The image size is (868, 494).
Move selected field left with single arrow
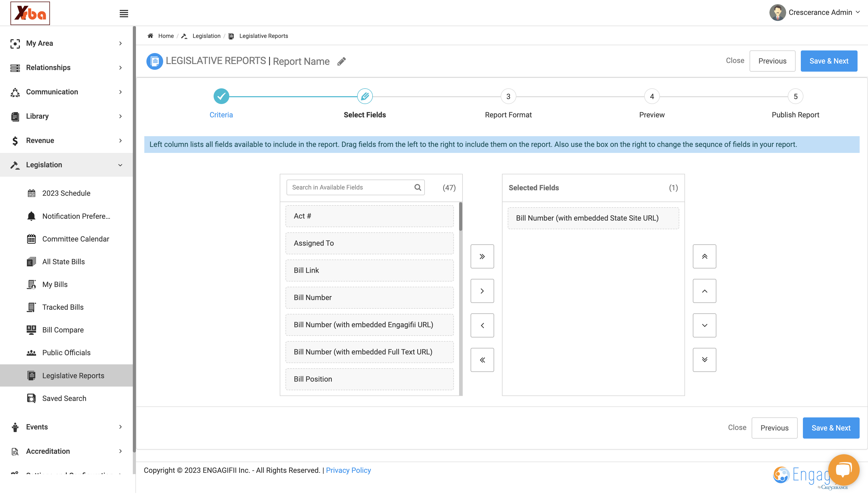pos(482,325)
